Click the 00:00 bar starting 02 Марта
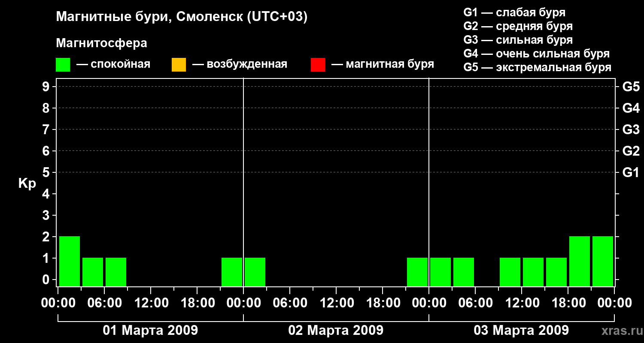Image resolution: width=644 pixels, height=343 pixels. coord(255,272)
